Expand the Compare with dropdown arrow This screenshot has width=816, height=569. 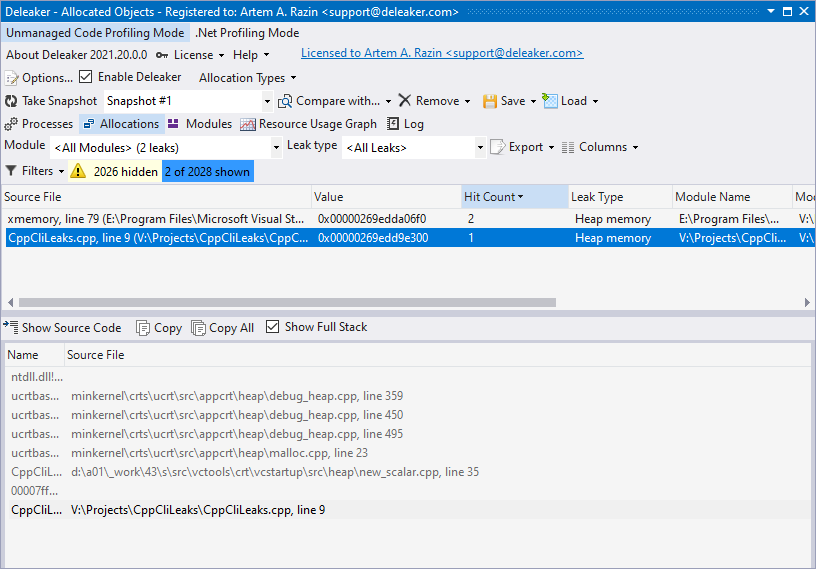[388, 102]
